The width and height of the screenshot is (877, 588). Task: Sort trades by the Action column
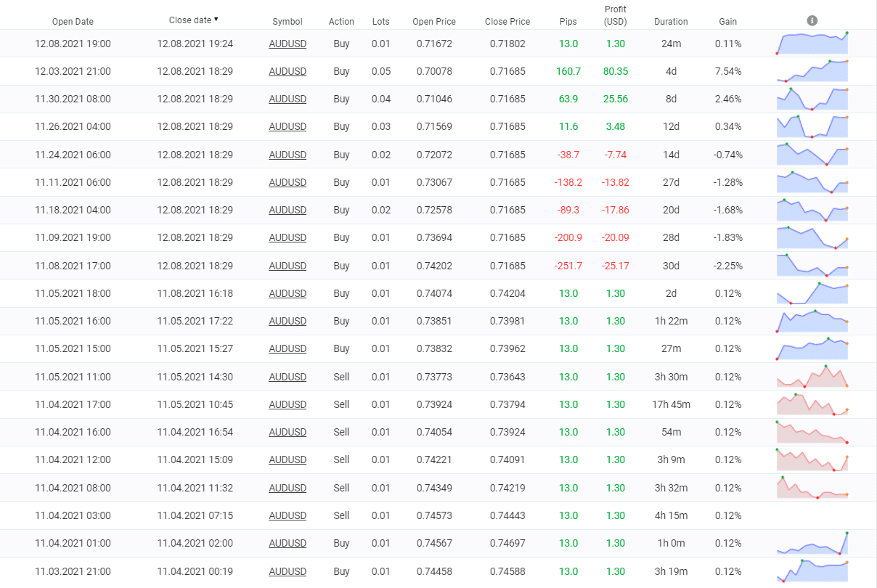pyautogui.click(x=341, y=21)
